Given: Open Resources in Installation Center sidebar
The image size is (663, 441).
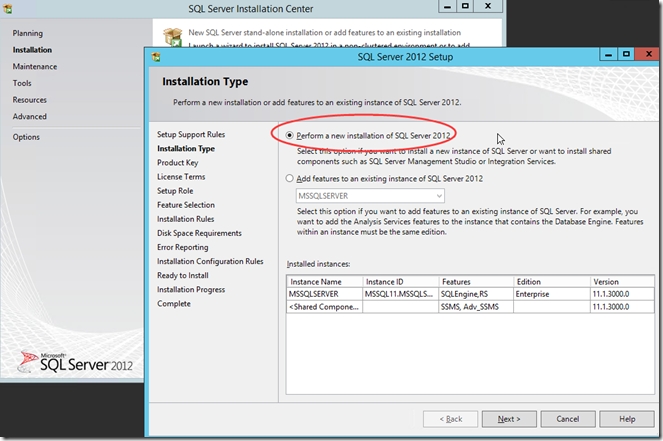Looking at the screenshot, I should pos(30,100).
